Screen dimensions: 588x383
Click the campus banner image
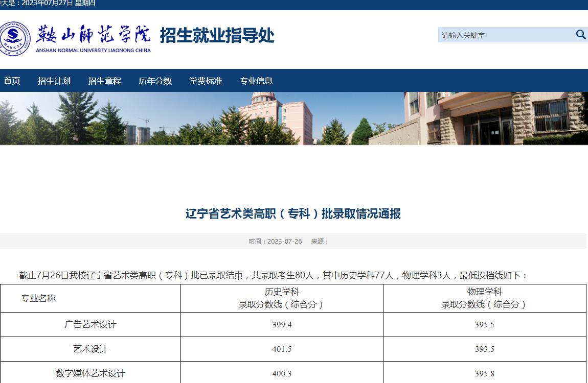(294, 118)
